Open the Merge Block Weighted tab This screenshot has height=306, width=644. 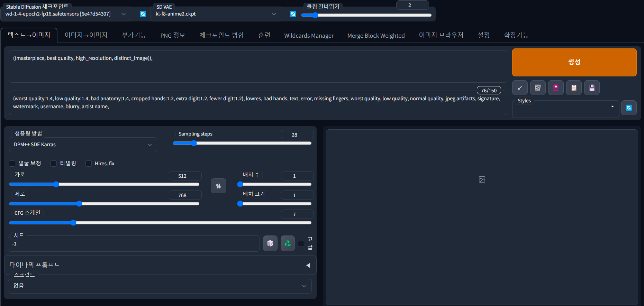click(x=376, y=36)
